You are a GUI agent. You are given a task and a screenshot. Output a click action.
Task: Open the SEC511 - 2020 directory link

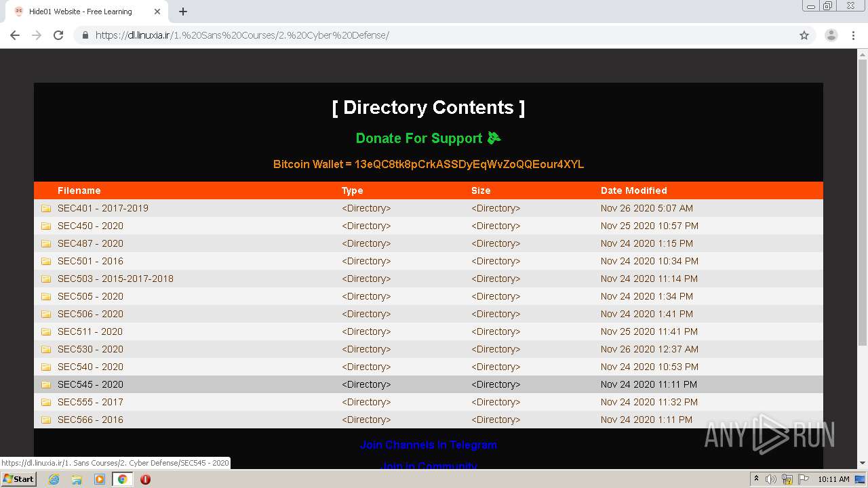(90, 331)
